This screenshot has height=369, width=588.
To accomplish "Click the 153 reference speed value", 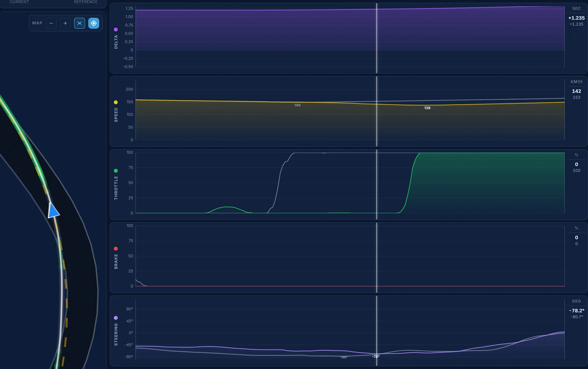I will [576, 97].
